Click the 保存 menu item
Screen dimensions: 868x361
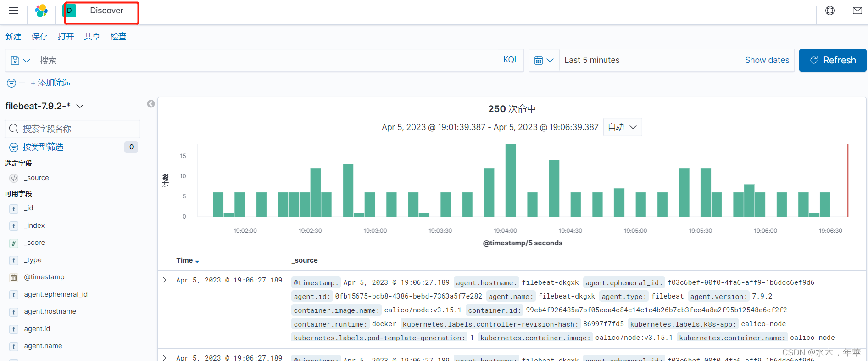[x=39, y=37]
